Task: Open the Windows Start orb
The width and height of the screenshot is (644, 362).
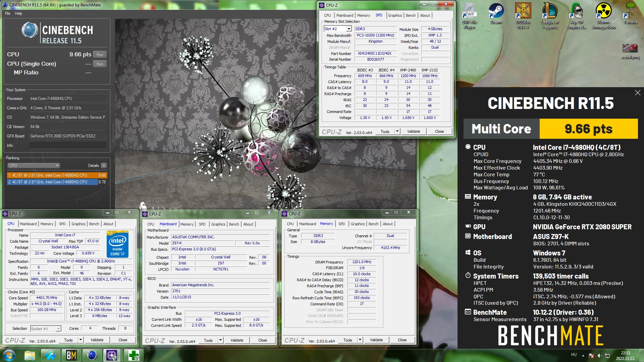Action: click(9, 355)
